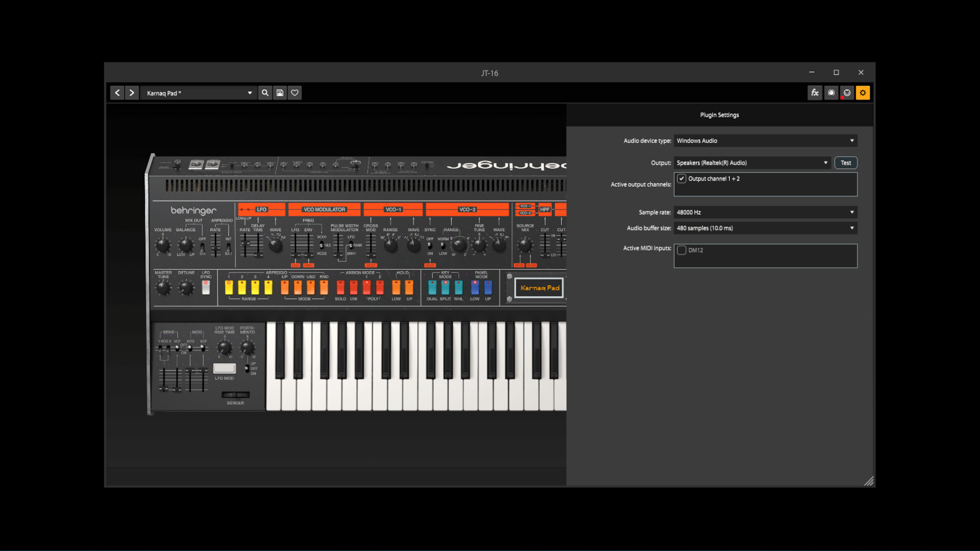This screenshot has height=551, width=980.
Task: Click the VCO-1 WAVE knob
Action: click(413, 245)
